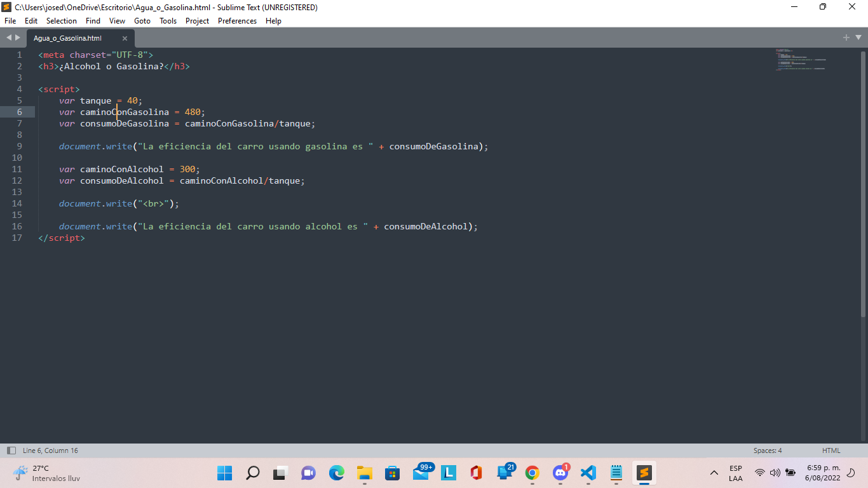Open the Chat (Teams) taskbar icon
This screenshot has width=868, height=488.
pos(308,473)
